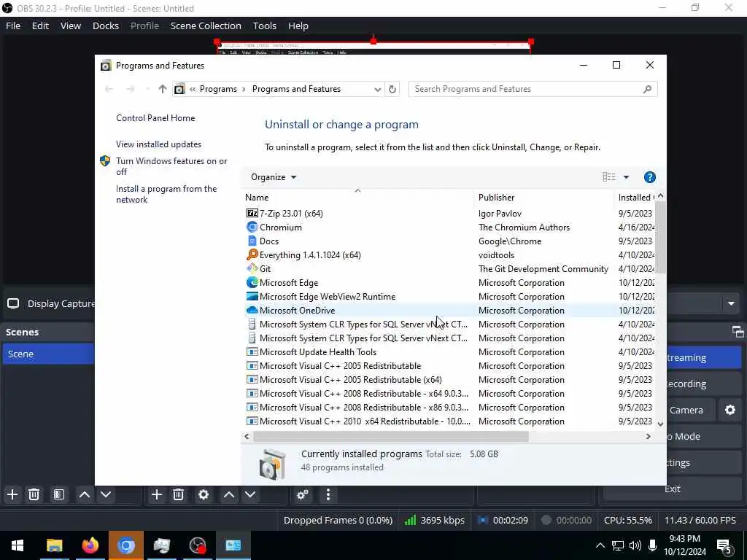Move source down in the list

pos(250,495)
